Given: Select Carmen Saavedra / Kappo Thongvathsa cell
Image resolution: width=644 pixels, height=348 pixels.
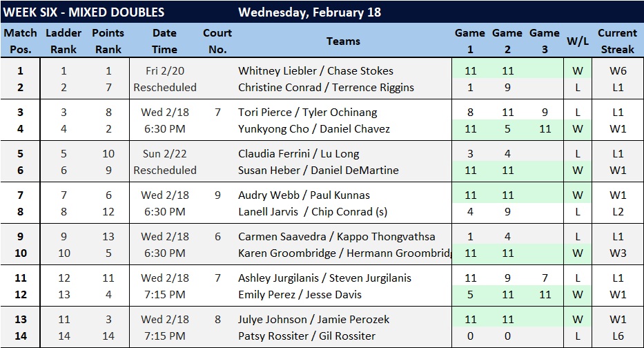Looking at the screenshot, I should [337, 236].
